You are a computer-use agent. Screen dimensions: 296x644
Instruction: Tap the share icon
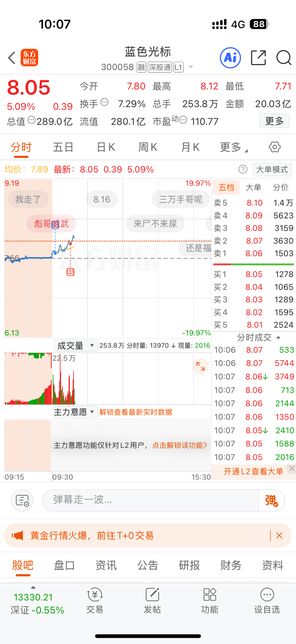click(258, 58)
